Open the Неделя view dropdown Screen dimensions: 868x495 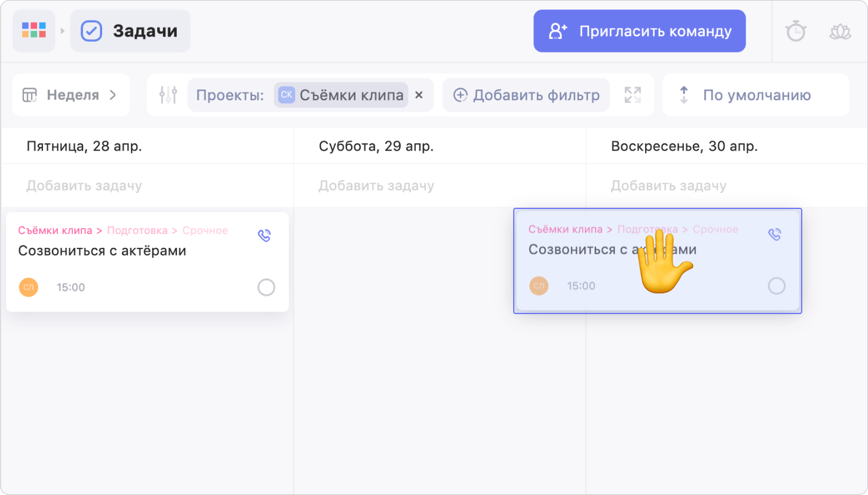click(x=71, y=95)
